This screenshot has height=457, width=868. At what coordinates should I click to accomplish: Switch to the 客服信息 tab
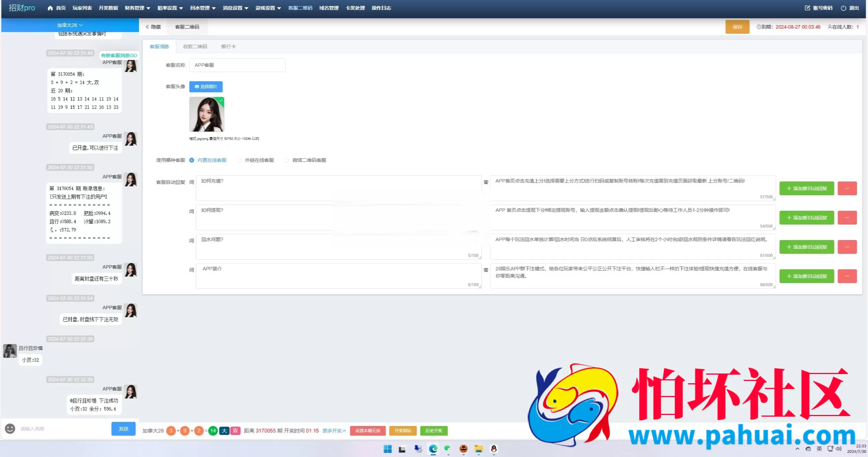point(159,46)
